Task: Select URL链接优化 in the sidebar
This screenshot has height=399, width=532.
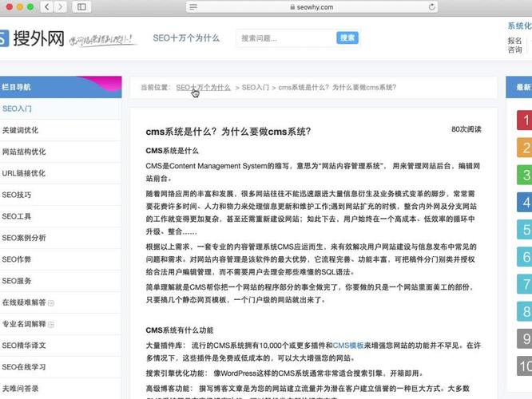Action: click(61, 173)
